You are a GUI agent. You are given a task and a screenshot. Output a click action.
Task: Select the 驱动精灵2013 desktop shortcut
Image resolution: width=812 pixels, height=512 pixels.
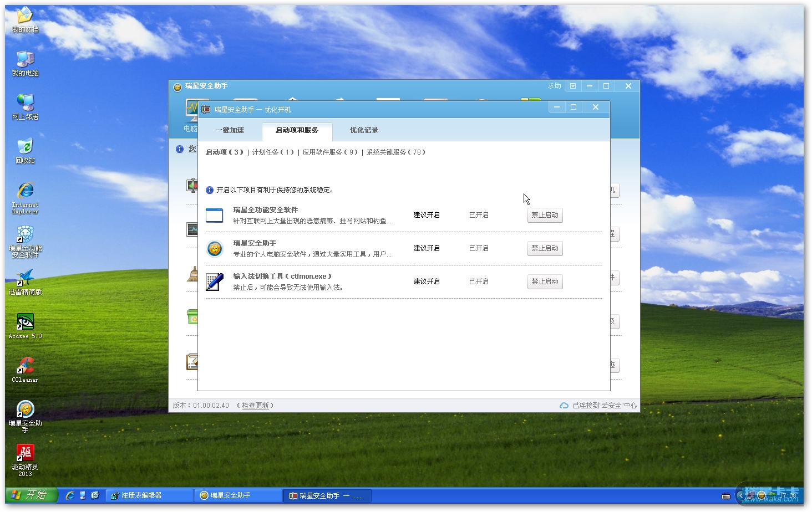(25, 460)
